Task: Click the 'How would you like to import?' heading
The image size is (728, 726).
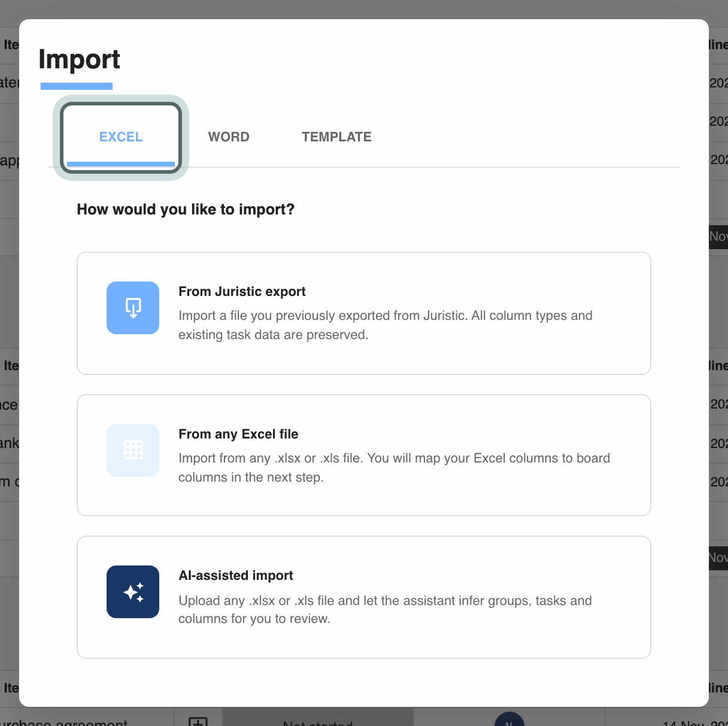Action: tap(186, 210)
